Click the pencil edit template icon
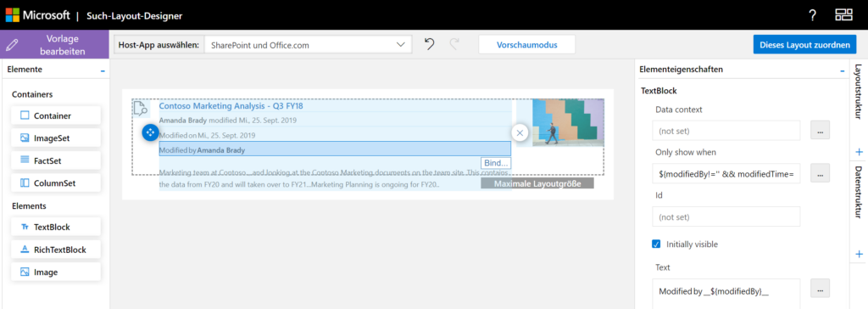The height and width of the screenshot is (309, 868). point(12,44)
